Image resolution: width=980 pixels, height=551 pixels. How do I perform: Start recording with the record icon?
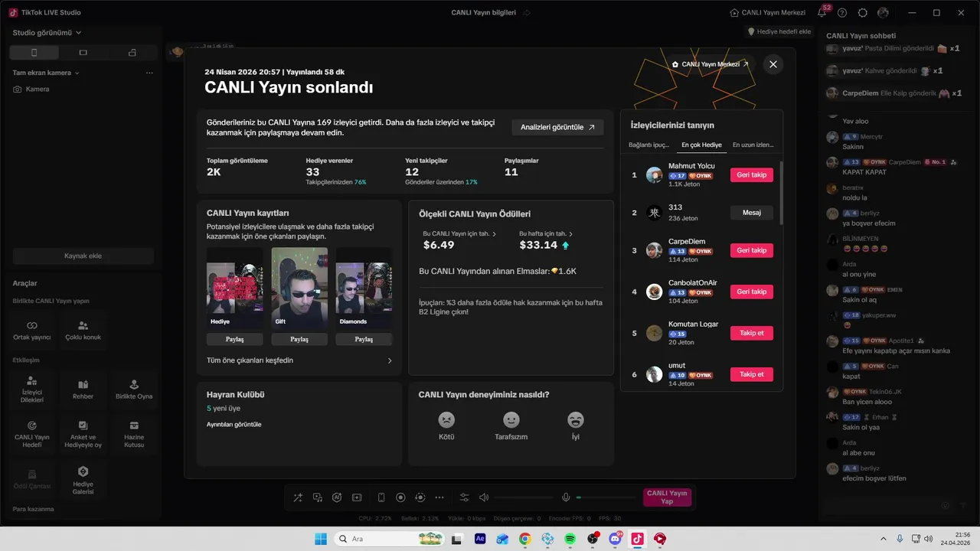400,497
